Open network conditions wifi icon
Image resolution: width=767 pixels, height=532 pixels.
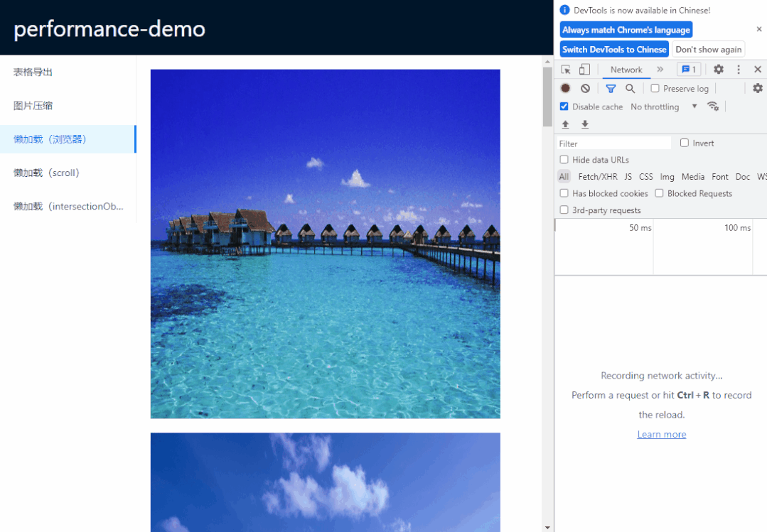[713, 106]
